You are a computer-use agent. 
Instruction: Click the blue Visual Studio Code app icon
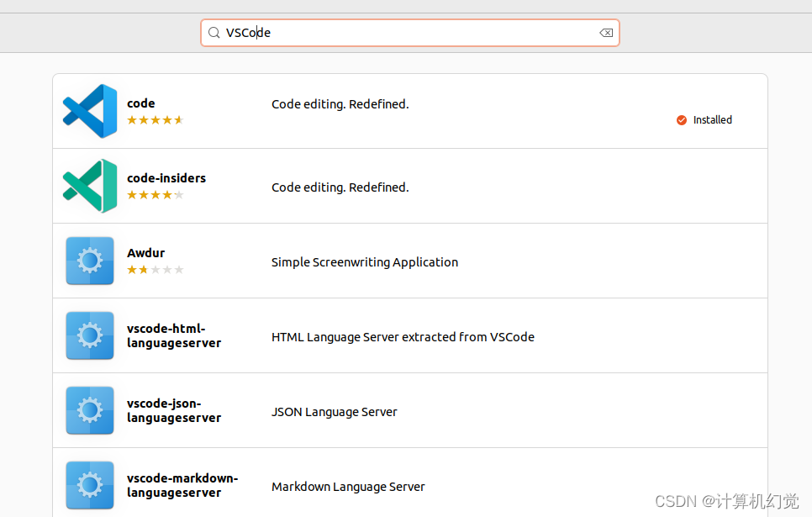click(89, 110)
